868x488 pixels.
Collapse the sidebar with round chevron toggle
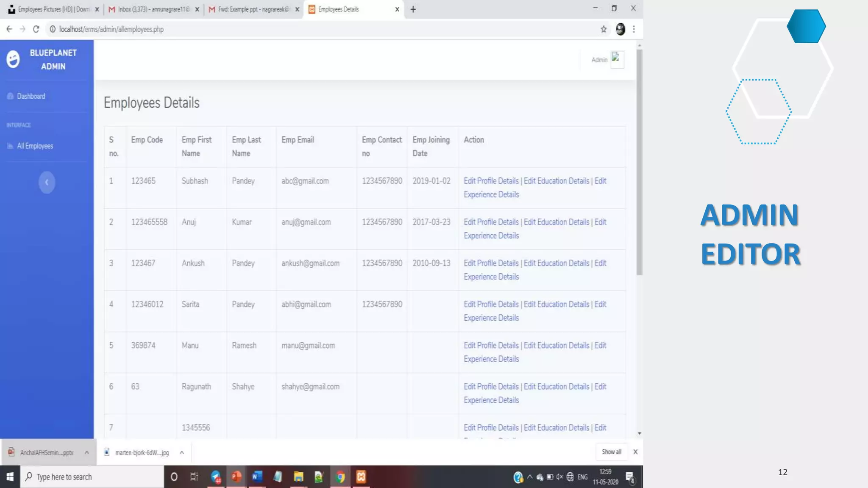point(47,182)
